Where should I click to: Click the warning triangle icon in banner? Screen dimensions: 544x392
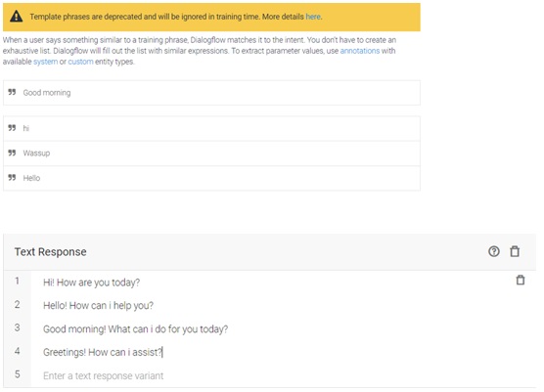click(x=17, y=17)
